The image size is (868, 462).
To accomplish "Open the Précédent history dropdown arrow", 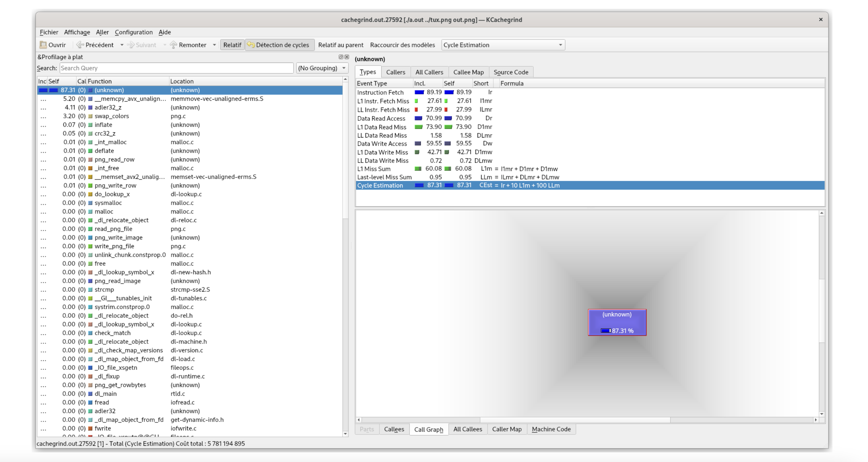I will click(x=122, y=45).
